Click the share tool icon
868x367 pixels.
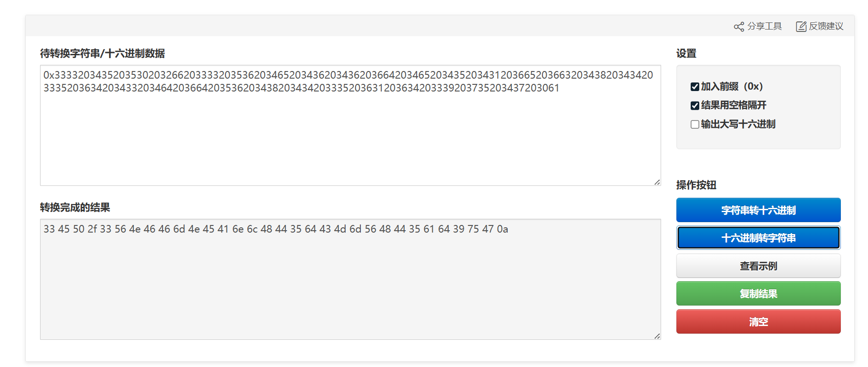coord(739,27)
